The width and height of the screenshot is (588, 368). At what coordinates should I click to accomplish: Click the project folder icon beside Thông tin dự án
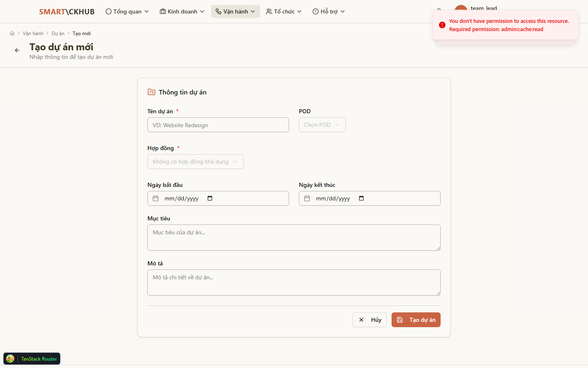pyautogui.click(x=151, y=92)
